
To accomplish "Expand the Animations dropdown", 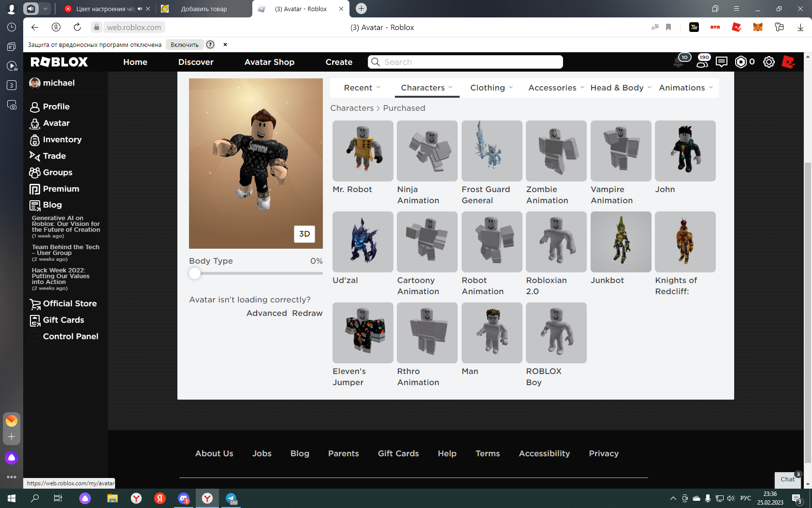I will (x=685, y=88).
